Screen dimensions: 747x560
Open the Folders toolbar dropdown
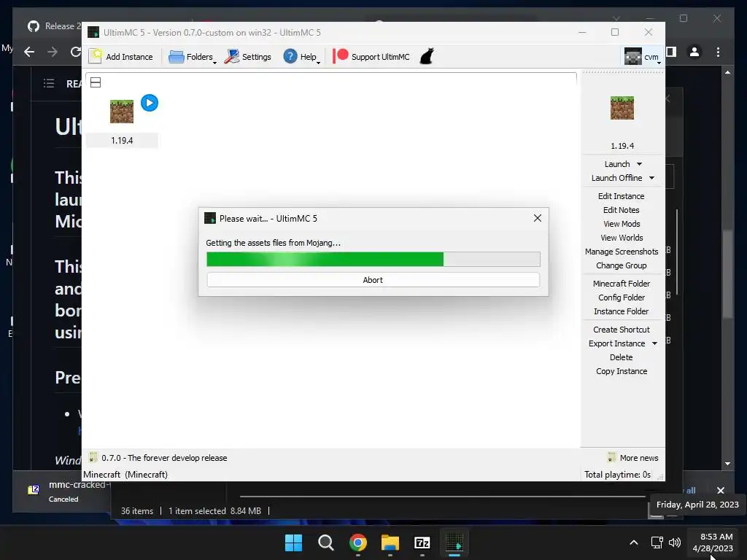click(193, 57)
